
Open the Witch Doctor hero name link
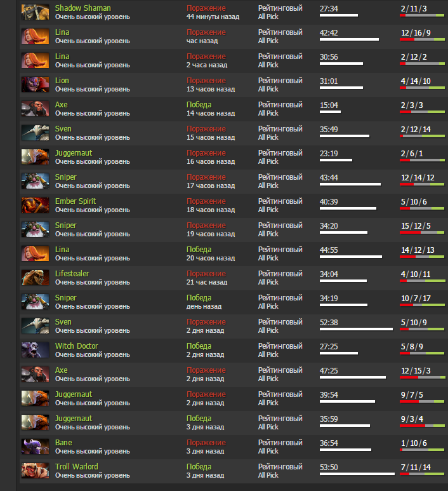(77, 346)
